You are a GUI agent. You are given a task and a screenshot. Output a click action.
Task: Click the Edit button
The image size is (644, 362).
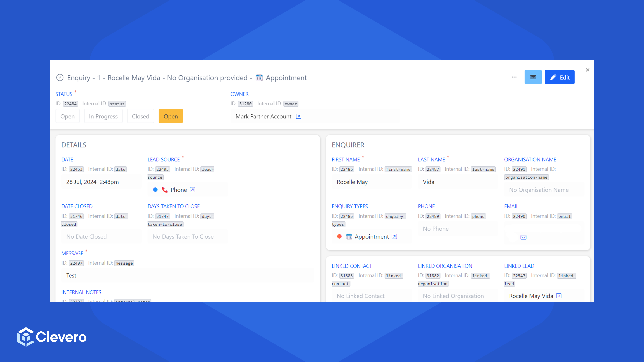click(x=559, y=77)
